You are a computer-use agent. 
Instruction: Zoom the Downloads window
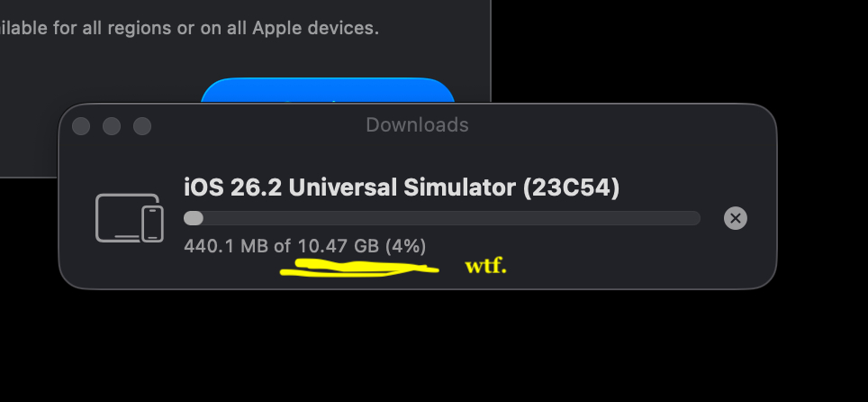point(142,126)
